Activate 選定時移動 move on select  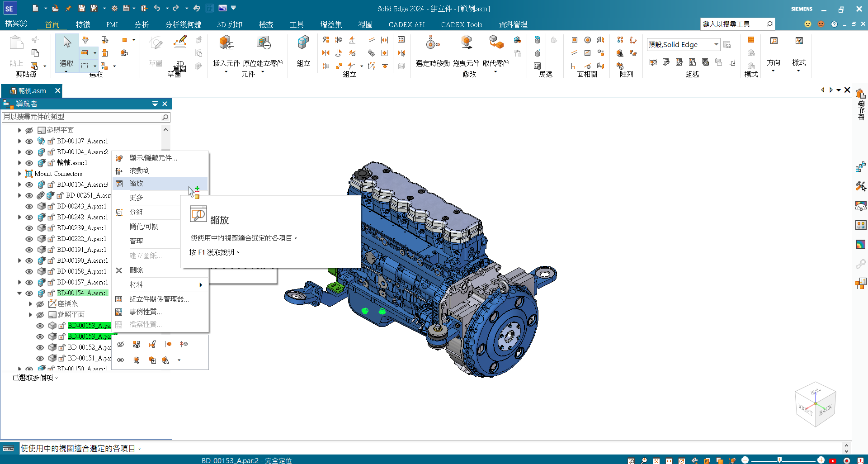pos(433,51)
